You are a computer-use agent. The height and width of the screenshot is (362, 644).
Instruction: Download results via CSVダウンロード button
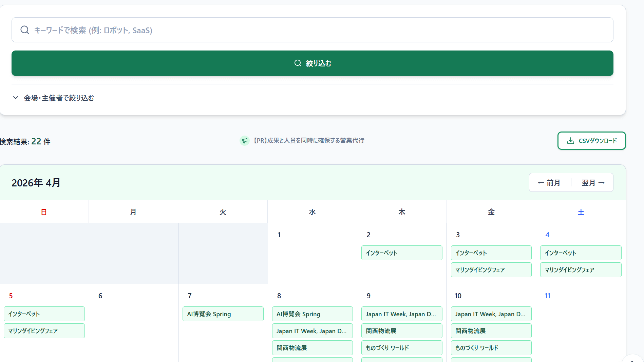(591, 141)
